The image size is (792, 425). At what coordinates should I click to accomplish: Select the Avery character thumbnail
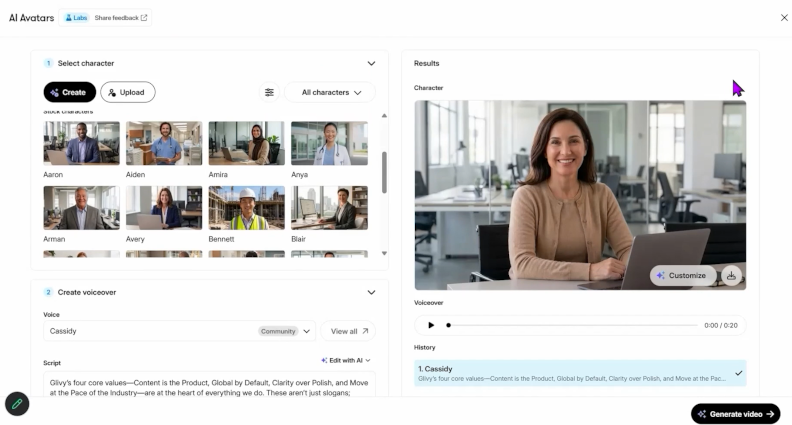coord(164,208)
